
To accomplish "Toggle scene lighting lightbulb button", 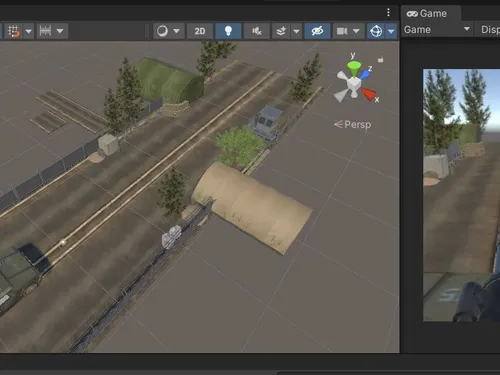I will (x=228, y=31).
